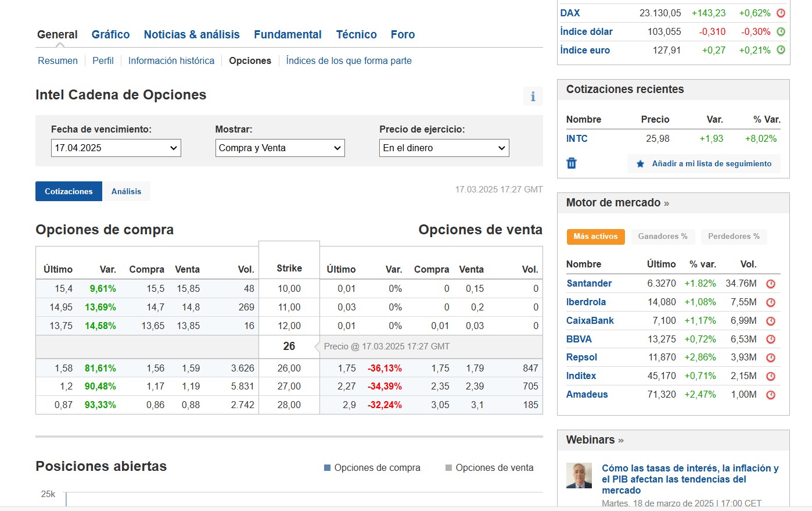Click the clock icon in the DAX row
Image resolution: width=812 pixels, height=511 pixels.
pyautogui.click(x=781, y=13)
